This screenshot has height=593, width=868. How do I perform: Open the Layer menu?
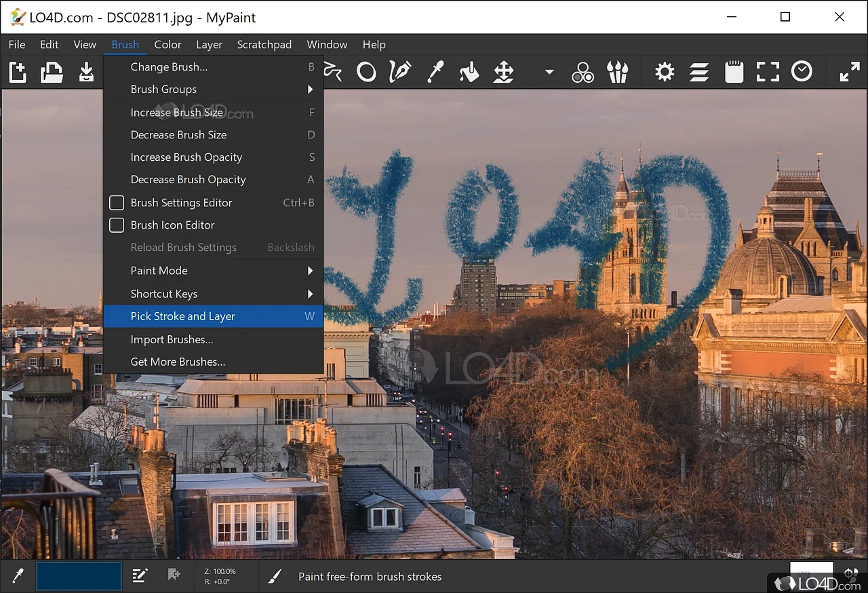pos(209,44)
